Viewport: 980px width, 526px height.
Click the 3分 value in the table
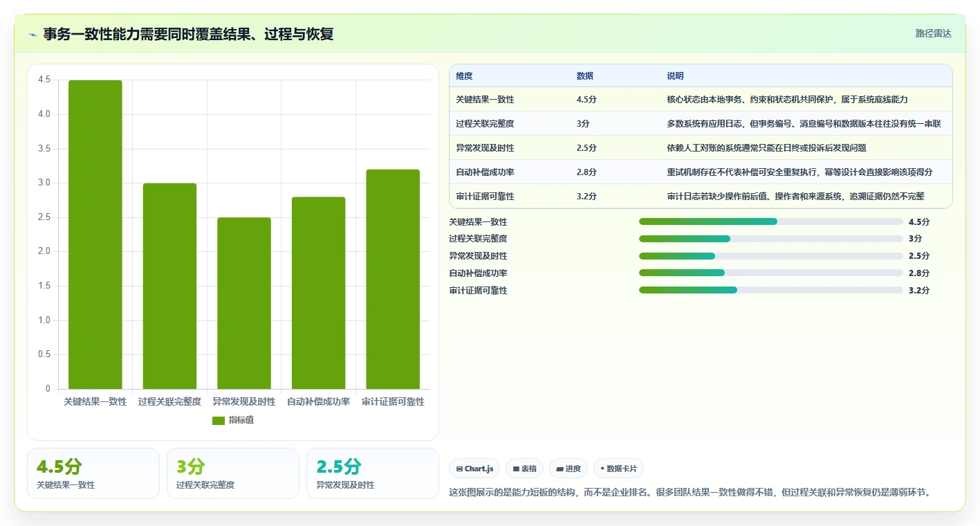coord(583,124)
